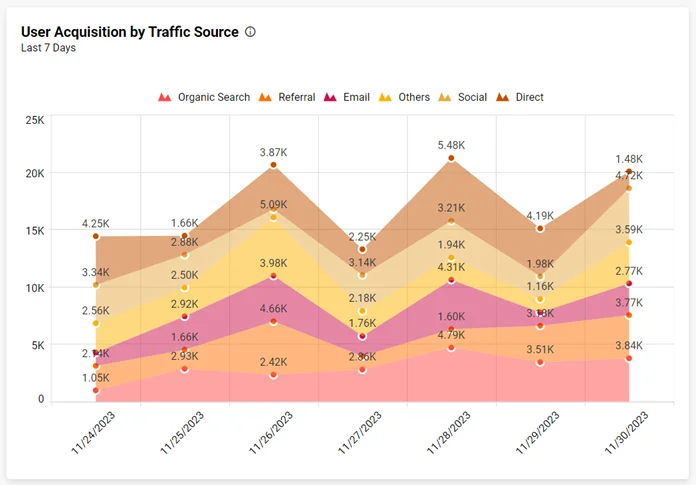Click the User Acquisition by Traffic Source title
The height and width of the screenshot is (485, 696).
[x=130, y=32]
